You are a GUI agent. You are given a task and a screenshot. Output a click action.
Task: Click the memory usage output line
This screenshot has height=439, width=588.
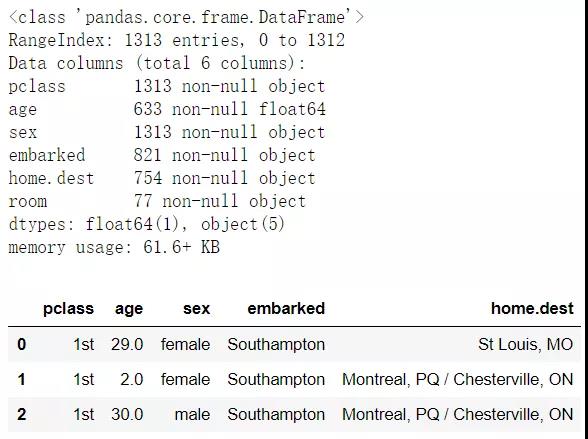coord(114,247)
